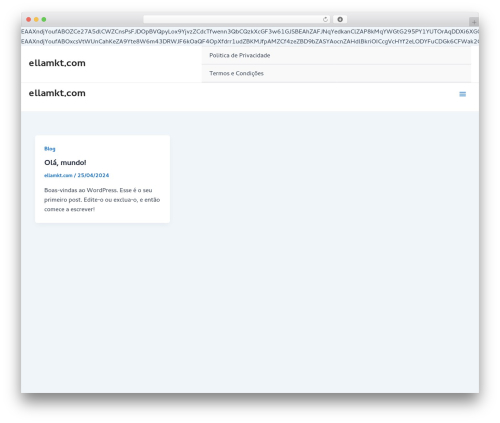Click the second EAAXndjYoufABOxcsVtW token line
Viewport: 500px width, 423px height.
coord(250,41)
